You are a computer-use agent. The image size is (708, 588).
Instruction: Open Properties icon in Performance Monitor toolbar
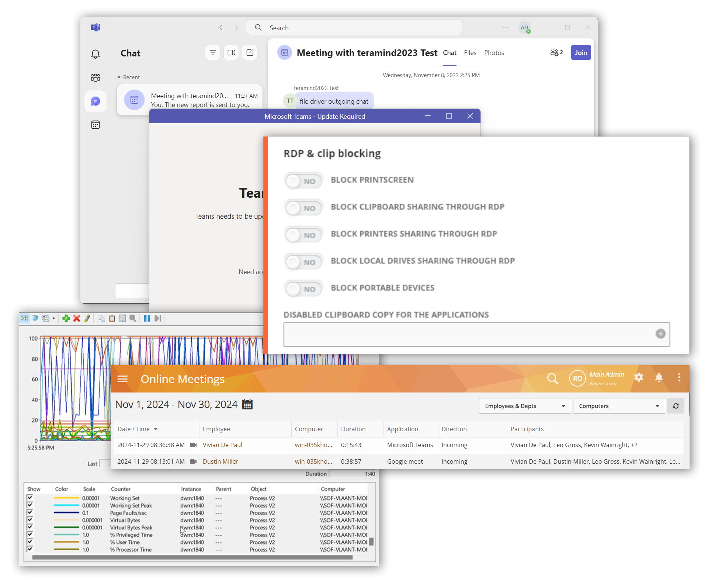[x=122, y=318]
